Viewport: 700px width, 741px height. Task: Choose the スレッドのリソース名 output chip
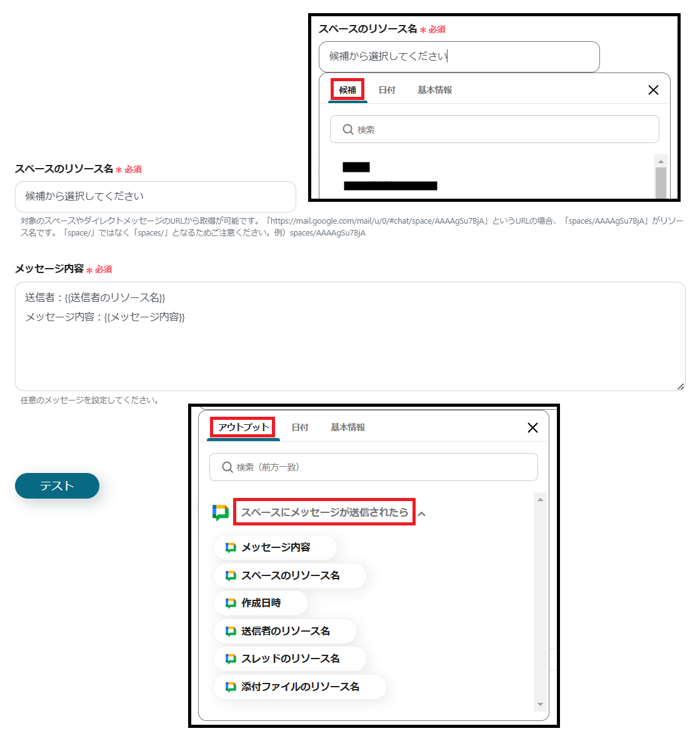click(x=290, y=659)
